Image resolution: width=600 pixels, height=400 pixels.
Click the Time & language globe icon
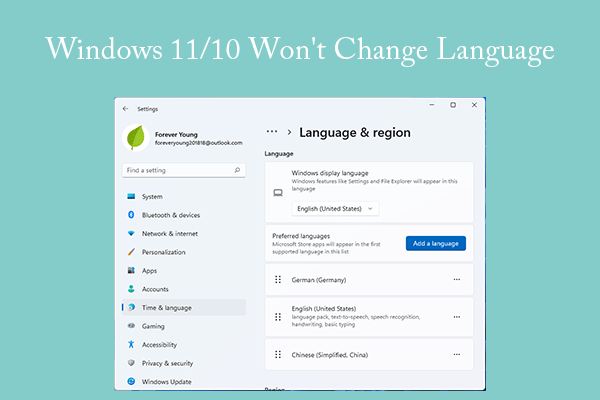(132, 307)
